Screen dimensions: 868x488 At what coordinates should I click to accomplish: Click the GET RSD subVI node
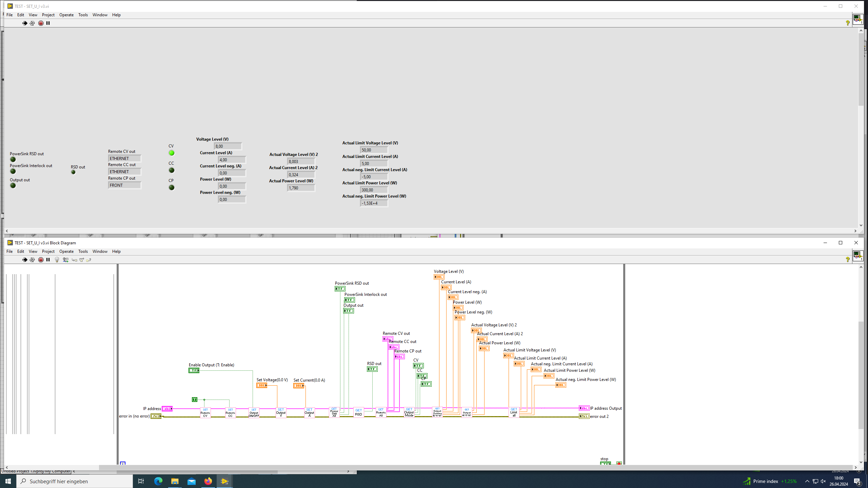(x=358, y=412)
